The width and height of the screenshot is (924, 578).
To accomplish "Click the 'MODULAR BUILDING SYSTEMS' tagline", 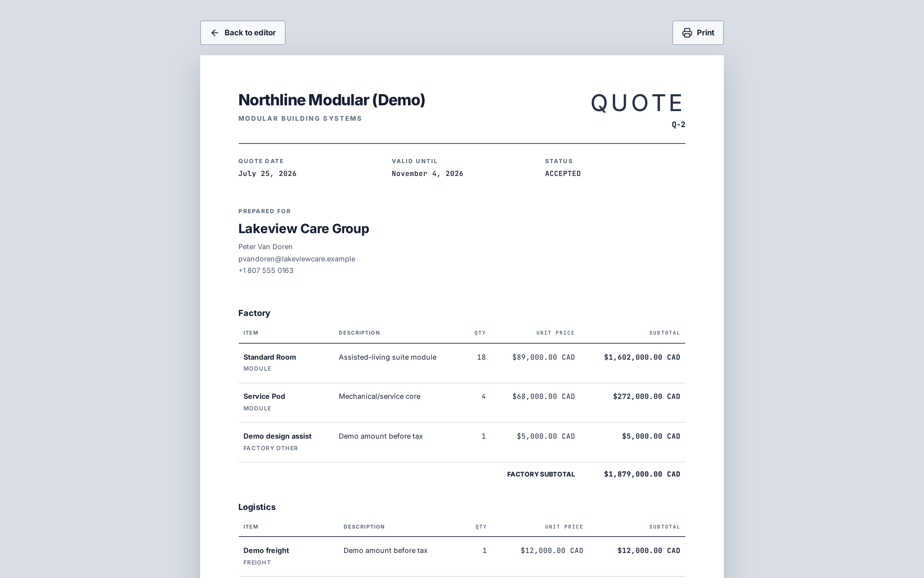I will pos(300,118).
